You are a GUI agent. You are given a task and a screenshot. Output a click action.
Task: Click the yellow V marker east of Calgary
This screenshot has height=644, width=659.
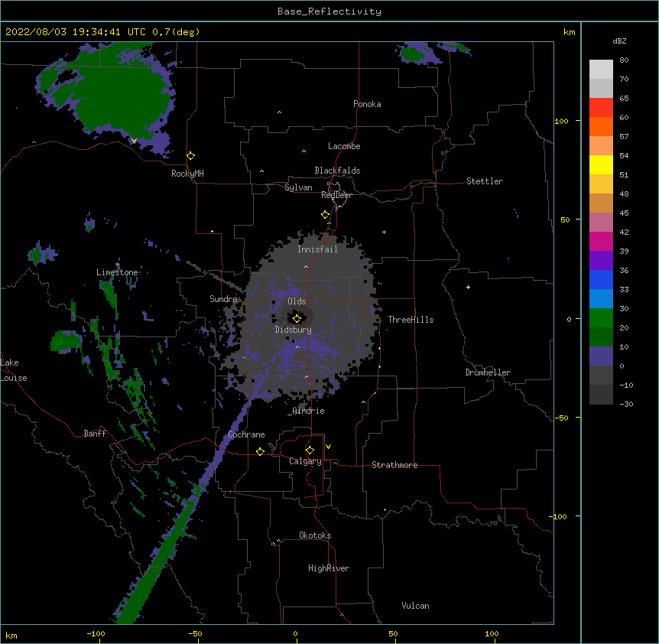tap(328, 447)
